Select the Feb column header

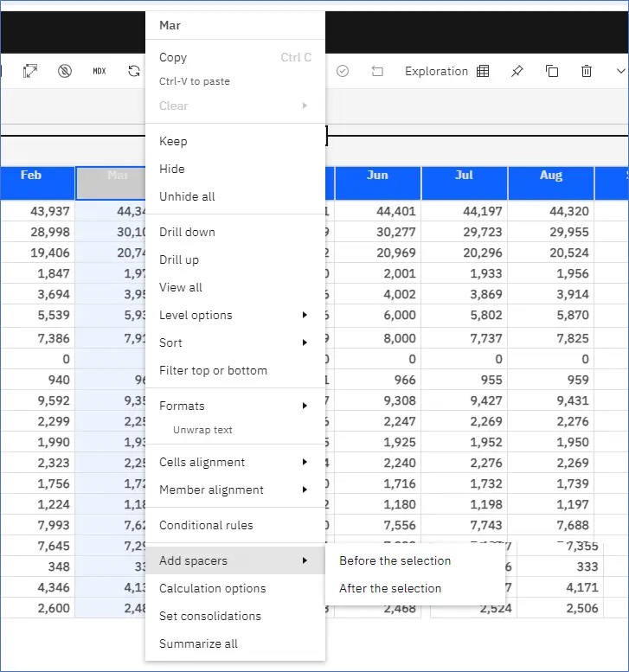click(37, 183)
